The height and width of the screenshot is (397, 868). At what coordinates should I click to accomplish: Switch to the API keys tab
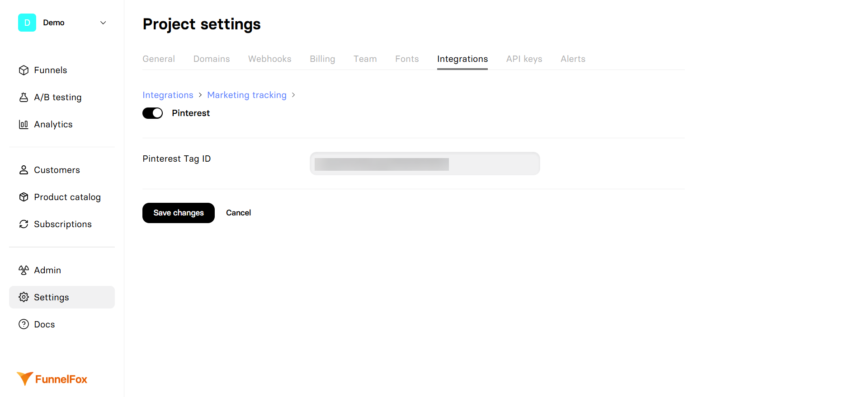click(524, 59)
